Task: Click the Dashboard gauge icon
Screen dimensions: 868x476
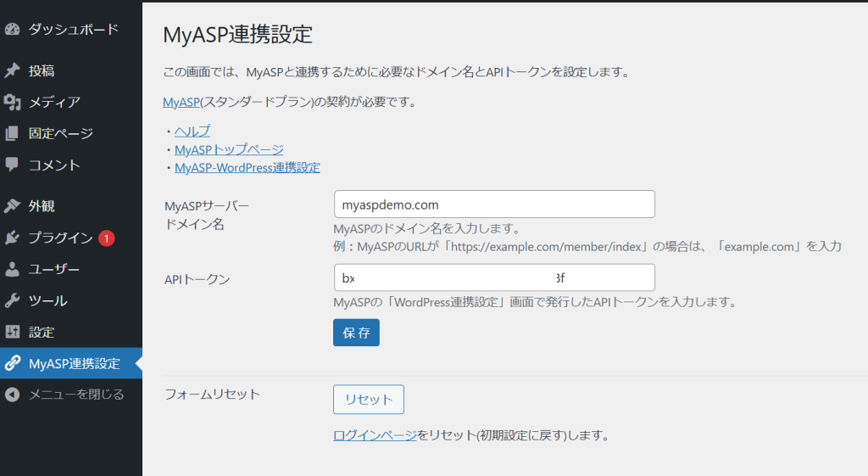Action: [12, 30]
